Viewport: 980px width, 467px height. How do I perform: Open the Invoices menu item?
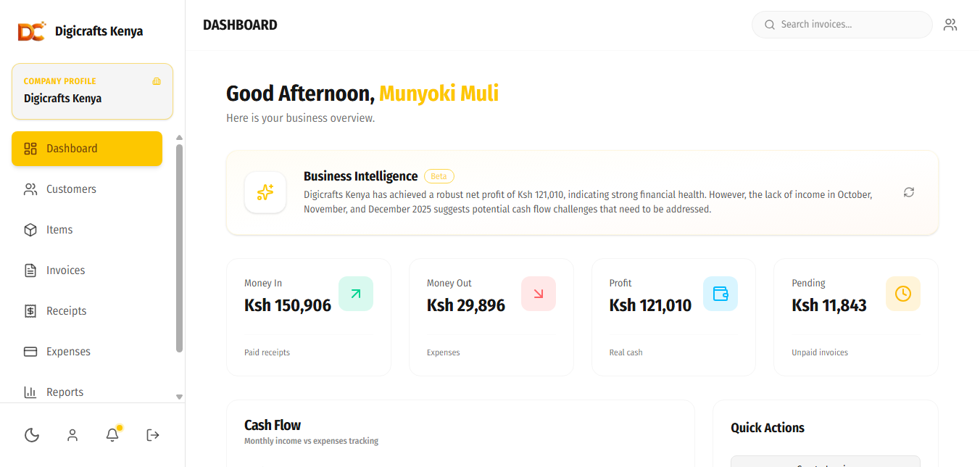[87, 270]
